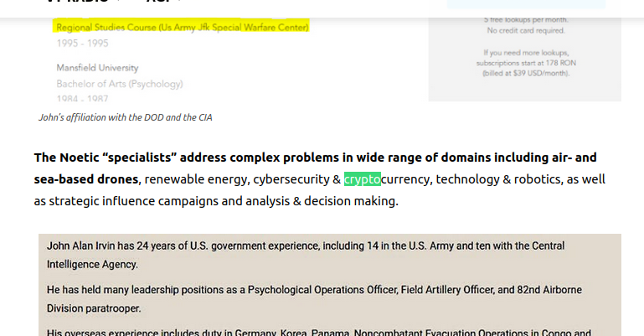The width and height of the screenshot is (644, 336).
Task: Click the "1995 - 1995" date text
Action: click(83, 43)
